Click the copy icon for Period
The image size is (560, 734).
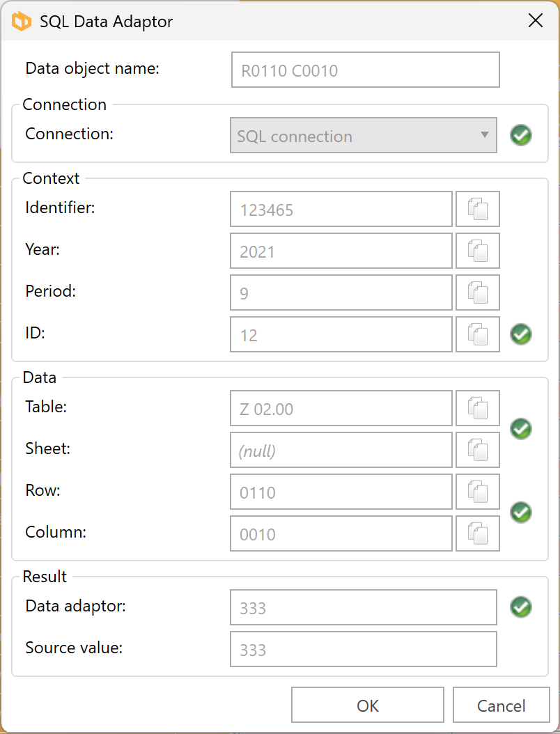[478, 293]
